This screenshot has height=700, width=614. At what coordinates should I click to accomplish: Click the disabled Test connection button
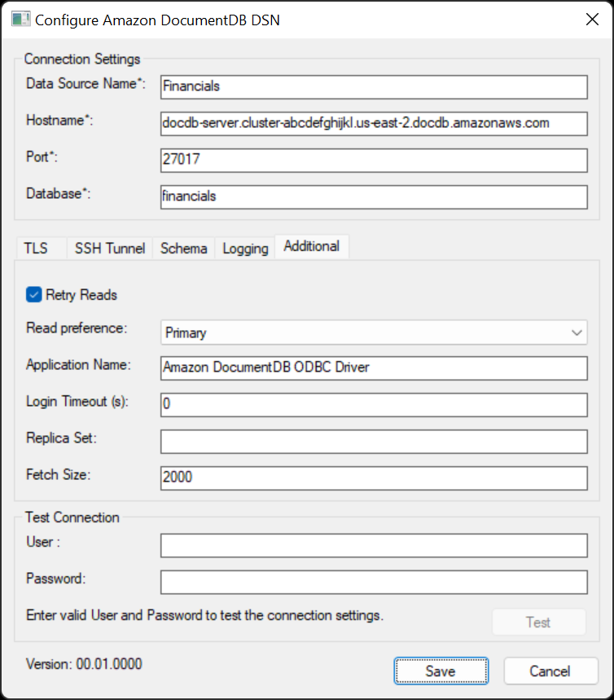click(538, 623)
